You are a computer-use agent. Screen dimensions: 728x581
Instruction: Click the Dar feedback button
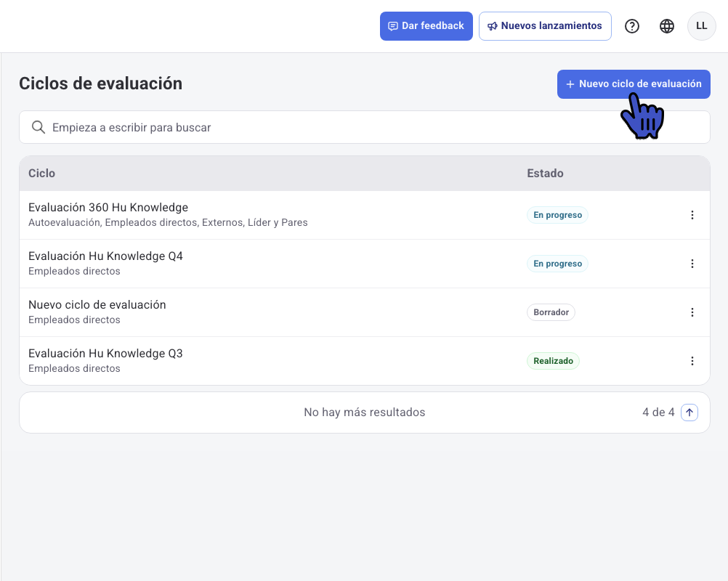pos(426,26)
